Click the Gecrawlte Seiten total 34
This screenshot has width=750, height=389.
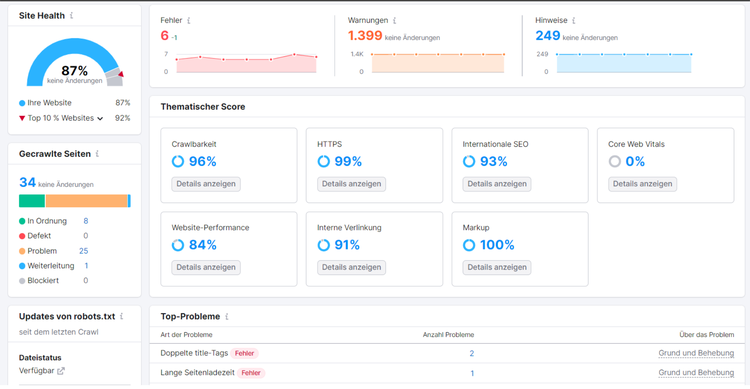pos(27,182)
